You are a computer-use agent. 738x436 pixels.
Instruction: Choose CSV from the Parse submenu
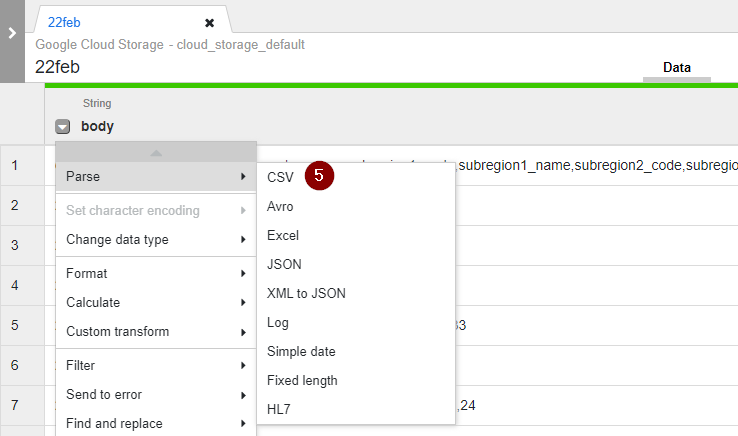pyautogui.click(x=280, y=176)
